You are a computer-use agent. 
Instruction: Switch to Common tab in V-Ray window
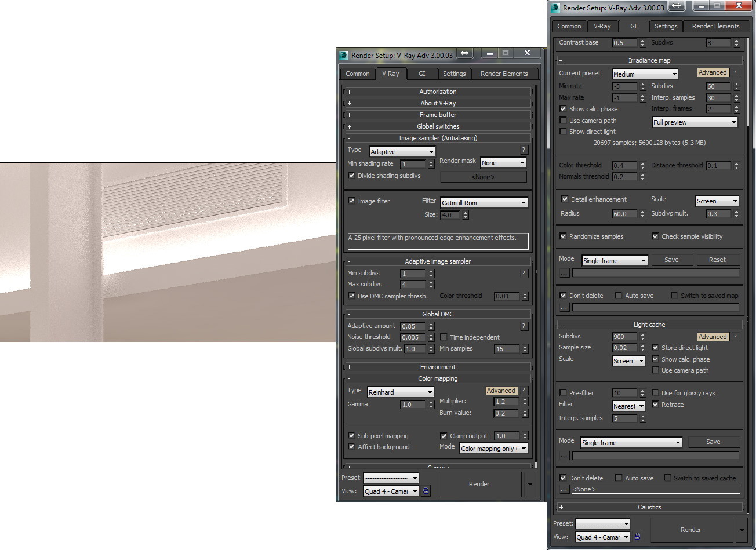pyautogui.click(x=358, y=74)
